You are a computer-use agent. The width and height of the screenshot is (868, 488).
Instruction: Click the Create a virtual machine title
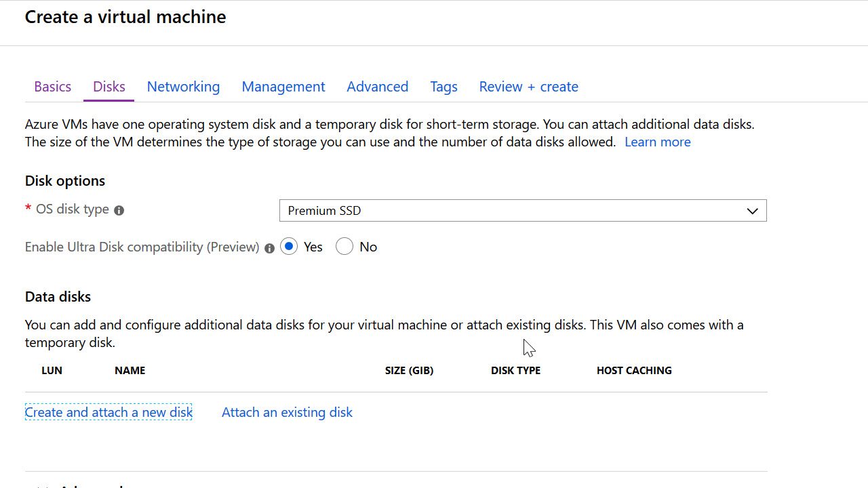(125, 17)
